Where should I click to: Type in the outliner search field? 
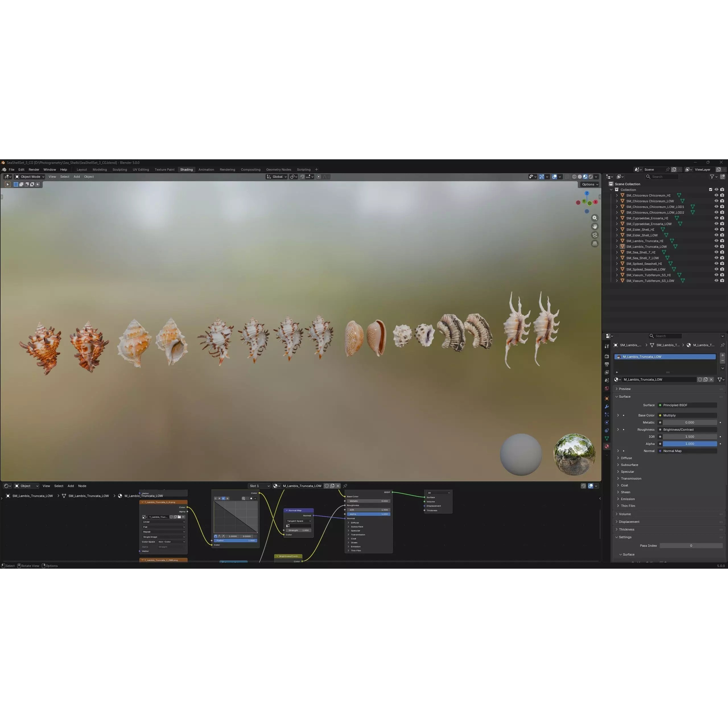click(x=662, y=177)
